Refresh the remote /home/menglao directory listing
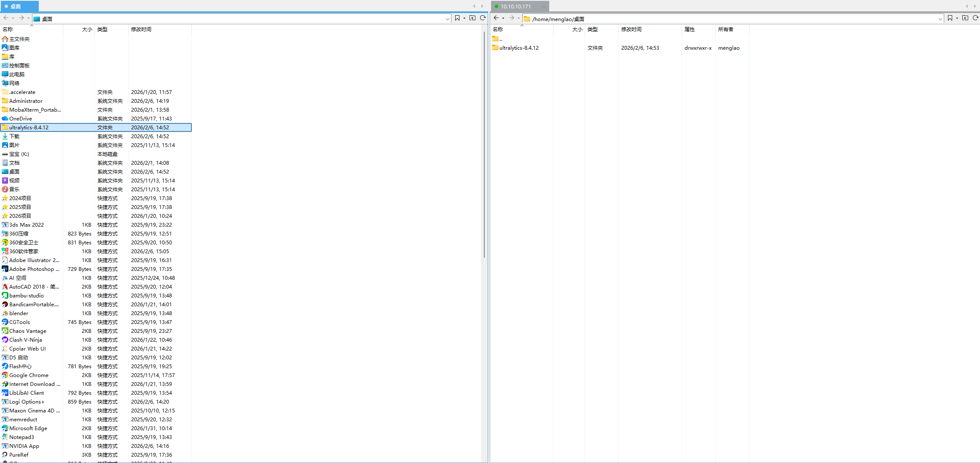The image size is (980, 463). click(975, 18)
